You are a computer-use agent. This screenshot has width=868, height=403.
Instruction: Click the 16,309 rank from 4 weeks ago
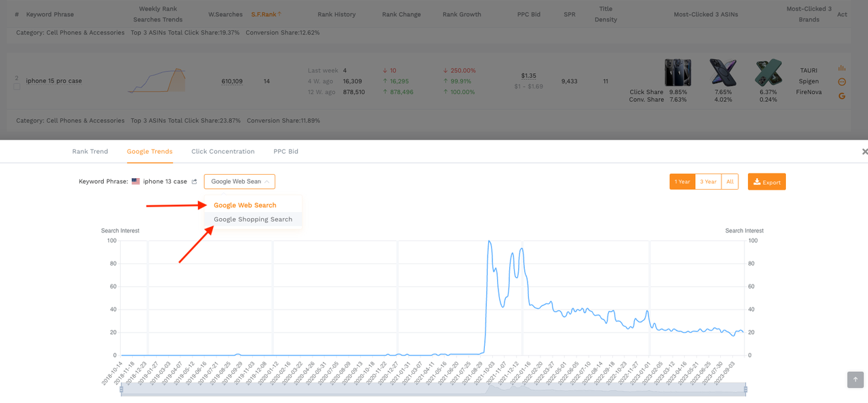pyautogui.click(x=353, y=81)
